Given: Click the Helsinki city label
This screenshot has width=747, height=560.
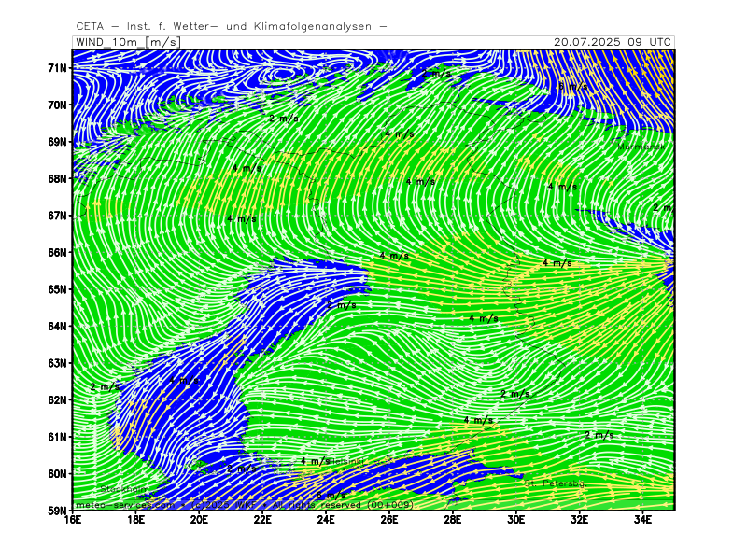Looking at the screenshot, I should tap(347, 461).
